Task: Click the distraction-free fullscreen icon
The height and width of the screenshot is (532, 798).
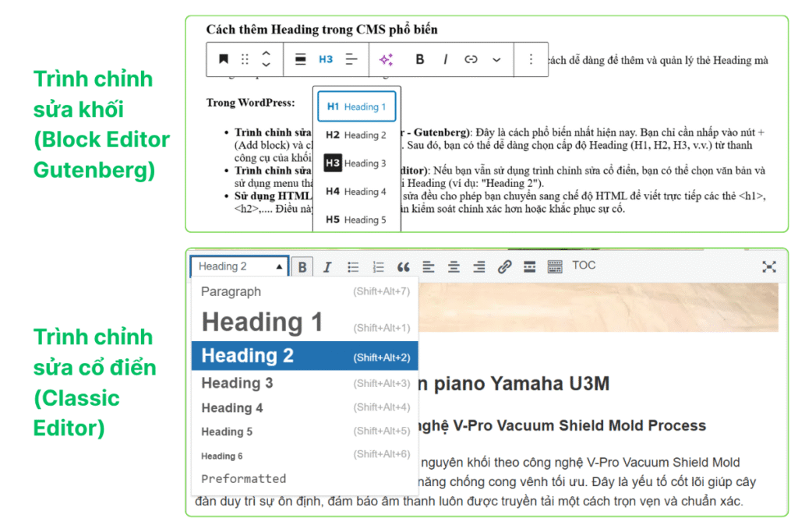Action: click(769, 267)
